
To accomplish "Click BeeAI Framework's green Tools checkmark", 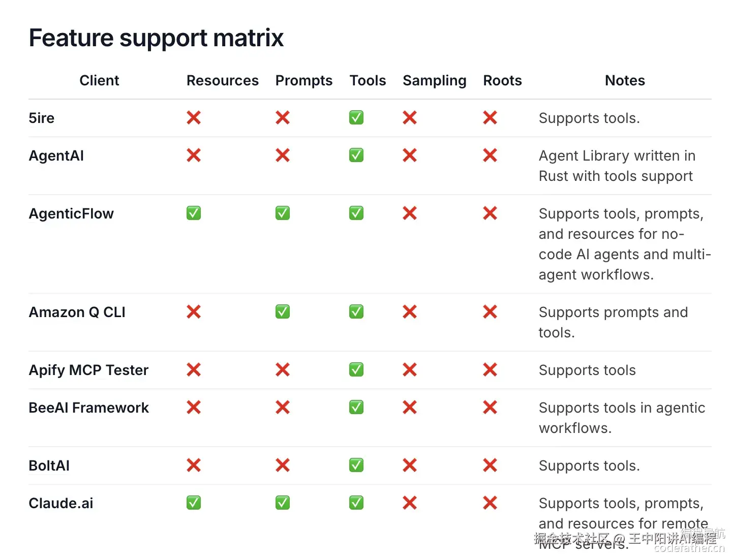I will tap(356, 408).
